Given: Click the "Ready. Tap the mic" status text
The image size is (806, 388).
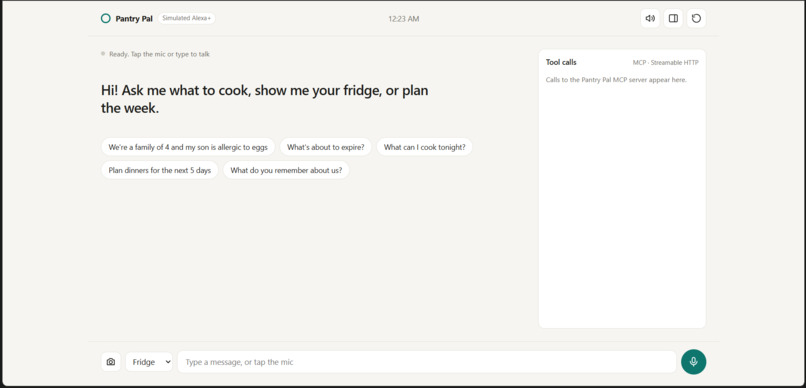Looking at the screenshot, I should [x=159, y=54].
